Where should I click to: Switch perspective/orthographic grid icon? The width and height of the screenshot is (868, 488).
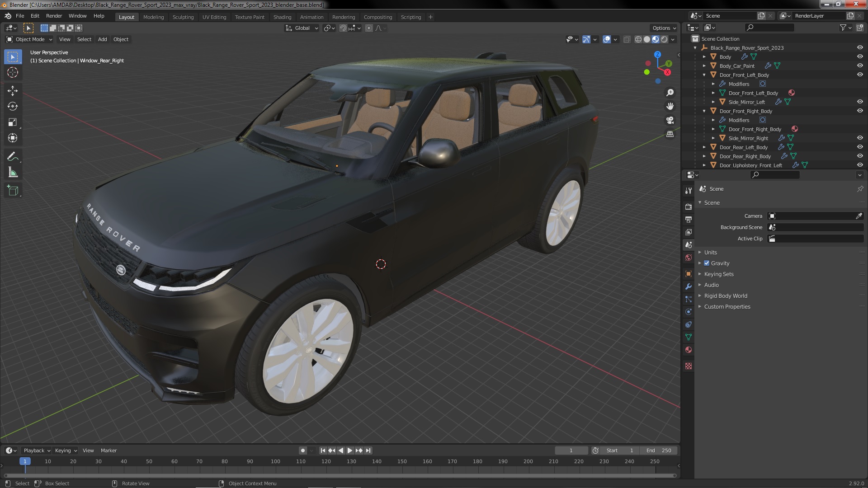[x=670, y=134]
